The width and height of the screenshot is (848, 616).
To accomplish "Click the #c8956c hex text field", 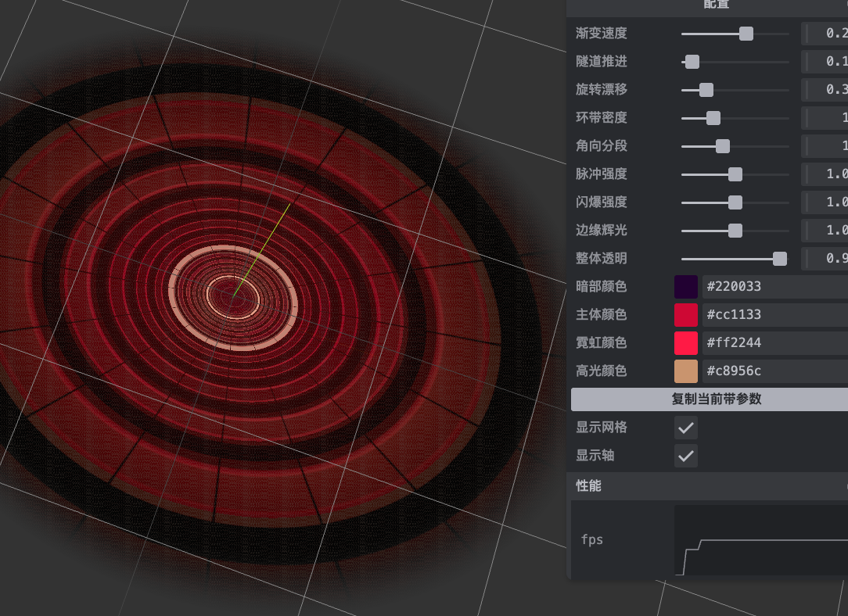I will [774, 371].
